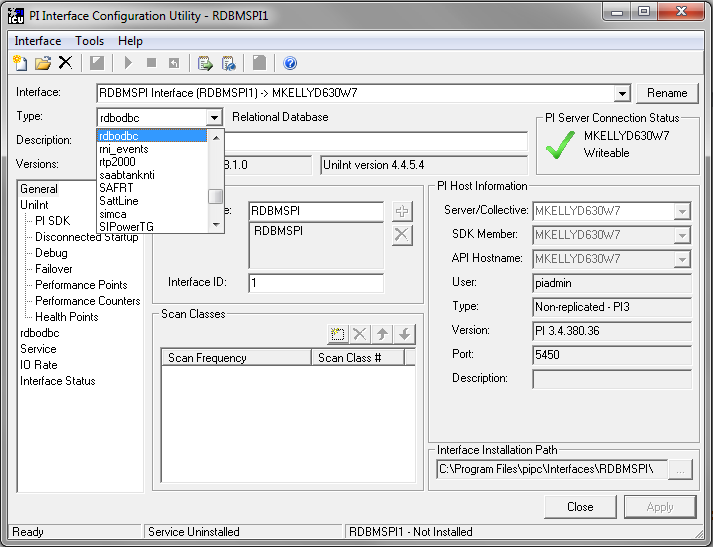Click the Apply button

tap(660, 507)
